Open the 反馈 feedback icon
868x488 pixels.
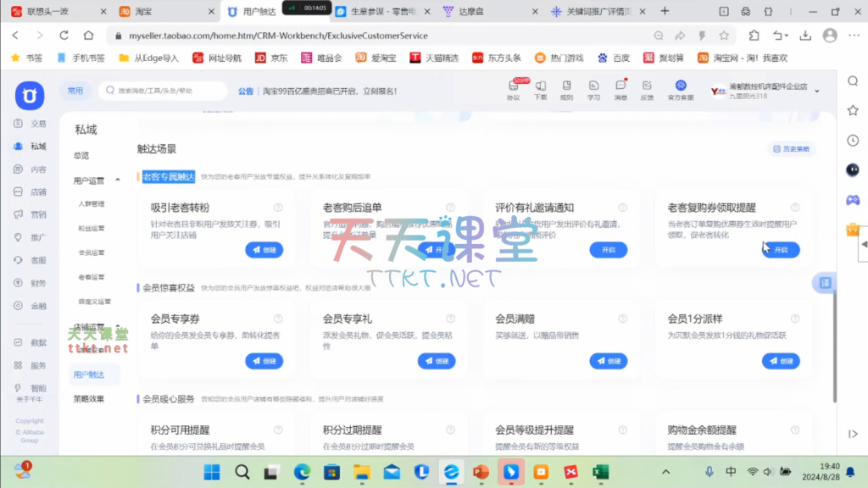647,89
